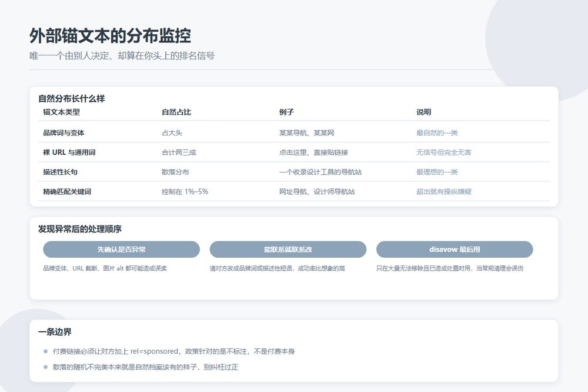This screenshot has height=392, width=588.
Task: Select the title 外部锚文本的分布监控
Action: (111, 36)
